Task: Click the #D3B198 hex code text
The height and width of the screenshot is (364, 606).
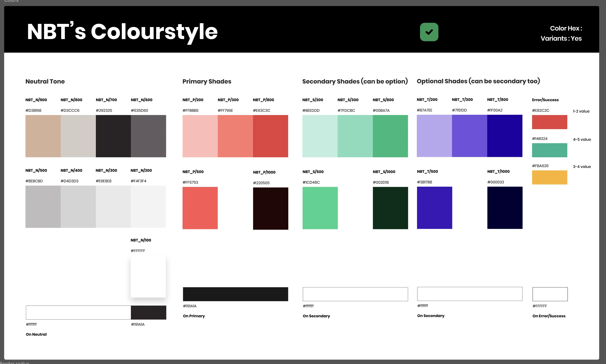Action: pos(33,110)
